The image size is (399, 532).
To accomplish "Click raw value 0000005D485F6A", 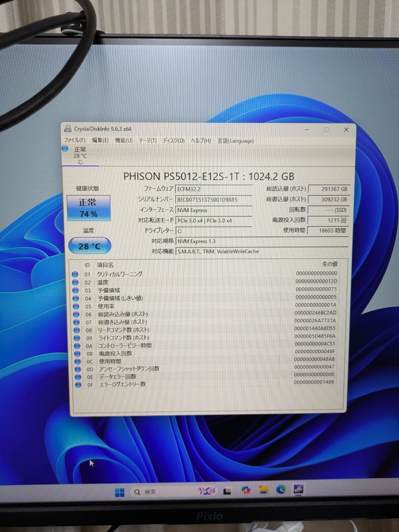I will point(315,336).
